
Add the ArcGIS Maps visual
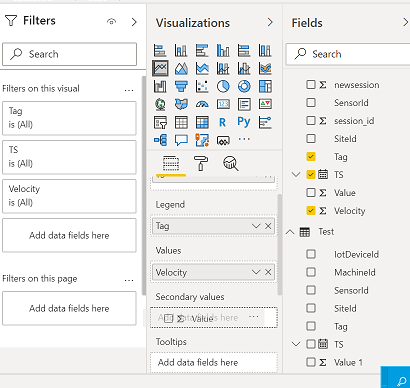pyautogui.click(x=202, y=140)
